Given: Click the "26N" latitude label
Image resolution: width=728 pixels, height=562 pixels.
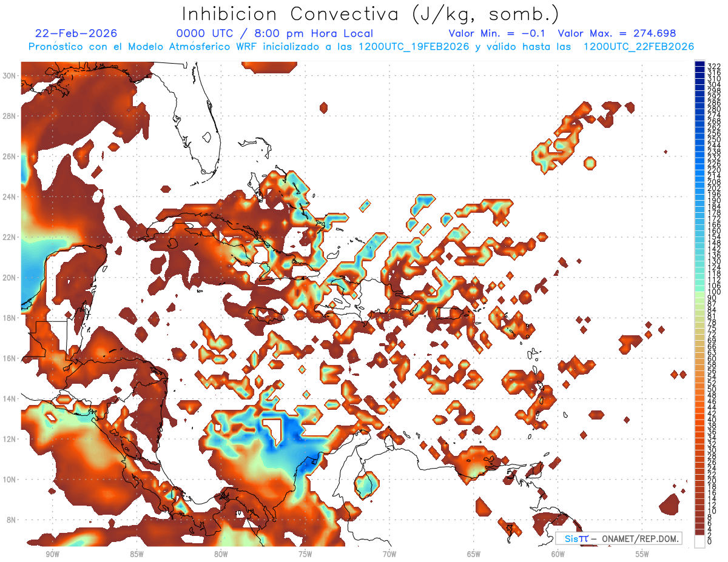Looking at the screenshot, I should (10, 156).
